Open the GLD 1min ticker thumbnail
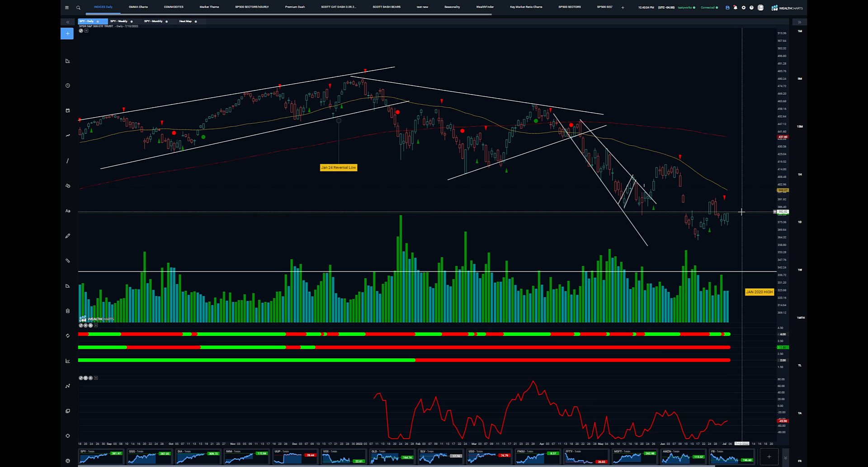Screen dimensions: 868x467 pyautogui.click(x=392, y=457)
